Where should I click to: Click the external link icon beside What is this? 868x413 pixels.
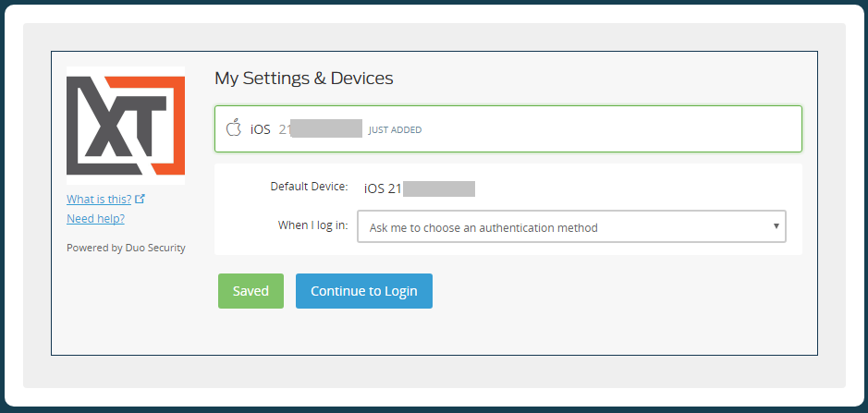[x=140, y=199]
